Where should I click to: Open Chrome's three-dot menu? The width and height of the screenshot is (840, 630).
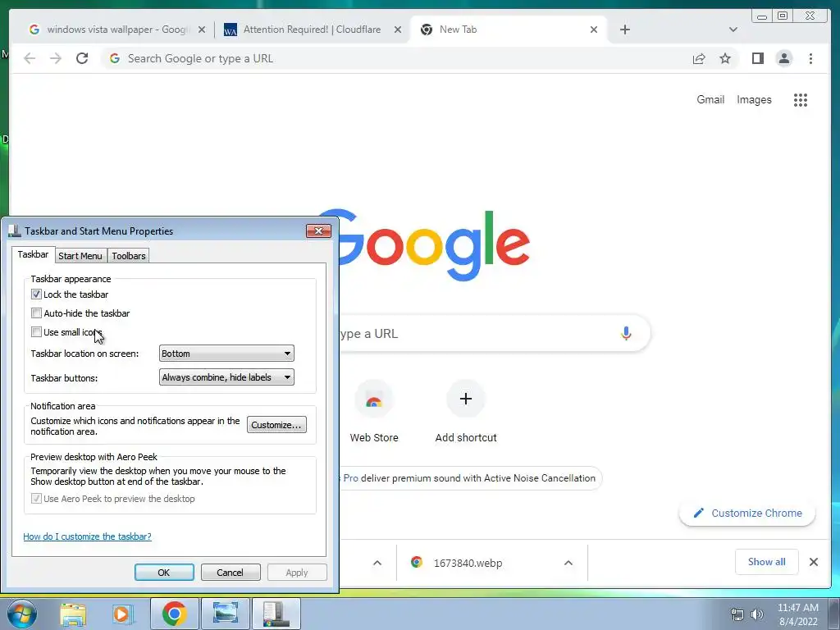pyautogui.click(x=810, y=58)
